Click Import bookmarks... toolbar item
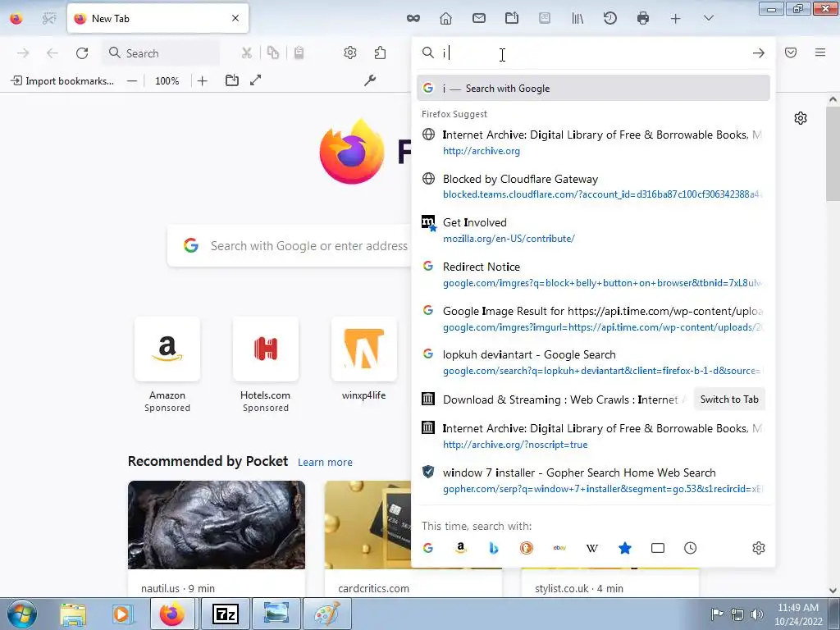The image size is (840, 630). point(62,81)
